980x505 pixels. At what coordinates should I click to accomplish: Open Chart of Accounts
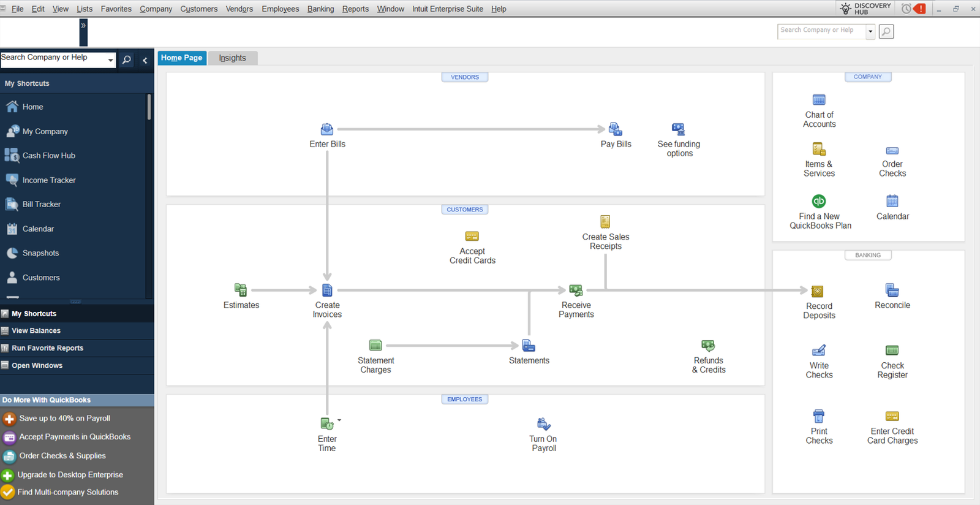coord(819,100)
